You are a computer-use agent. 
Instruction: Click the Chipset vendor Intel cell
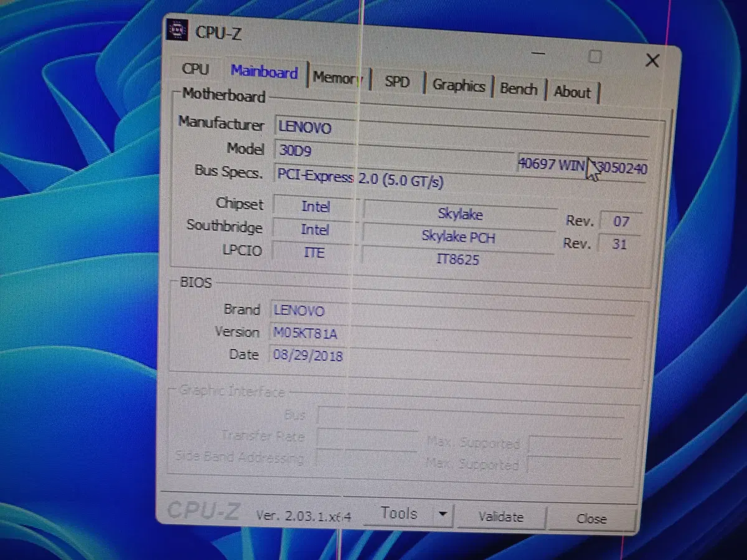[x=316, y=206]
